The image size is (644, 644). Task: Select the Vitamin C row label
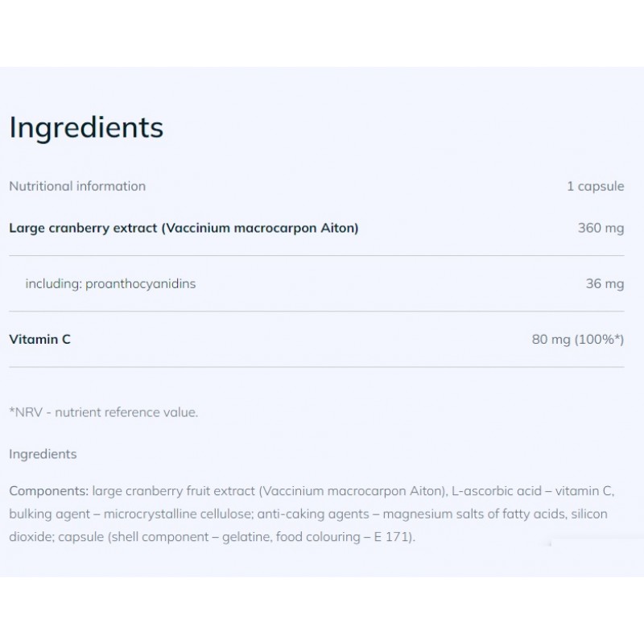pos(39,339)
